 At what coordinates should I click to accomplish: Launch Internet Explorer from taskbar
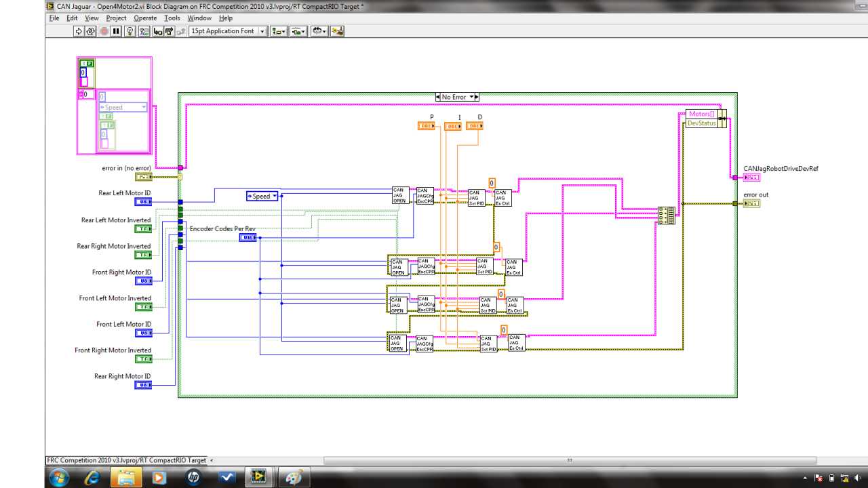92,477
